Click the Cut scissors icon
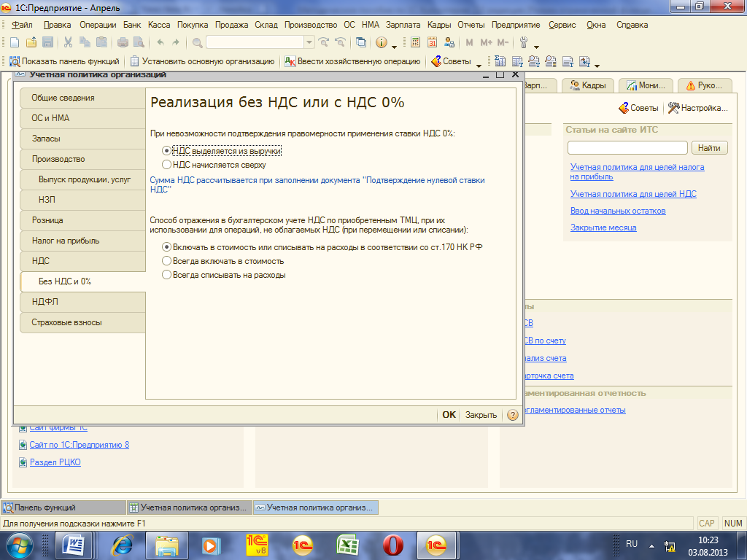The width and height of the screenshot is (747, 560). pyautogui.click(x=68, y=43)
